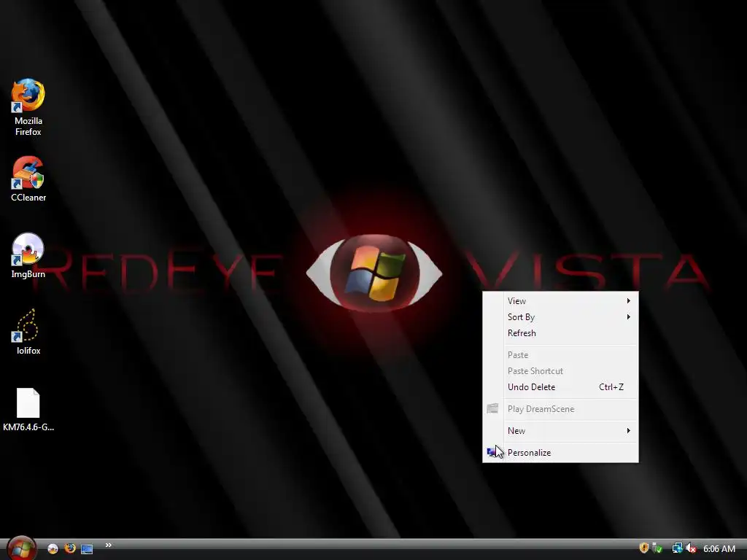Click the DreamScene icon in the menu
The image size is (747, 560).
click(492, 408)
